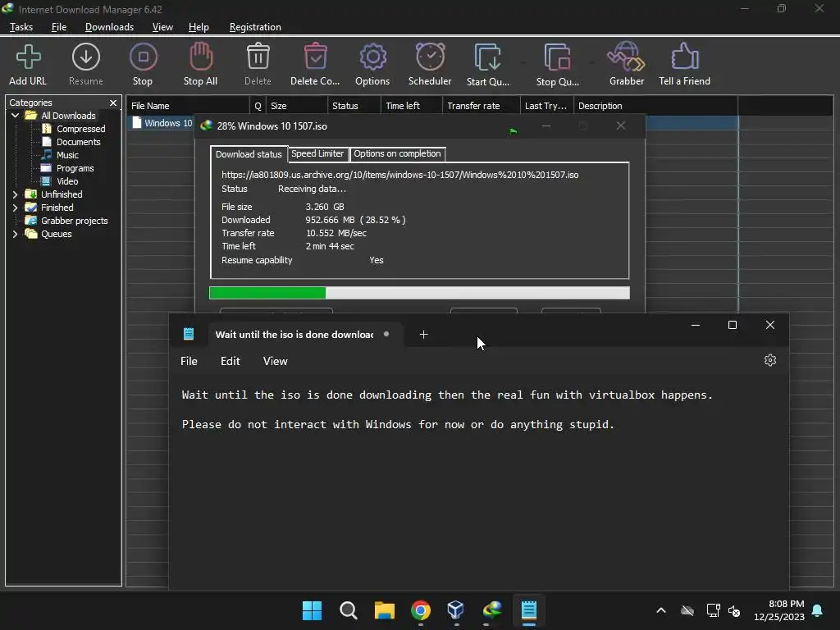
Task: Select the Compressed category
Action: 75,129
